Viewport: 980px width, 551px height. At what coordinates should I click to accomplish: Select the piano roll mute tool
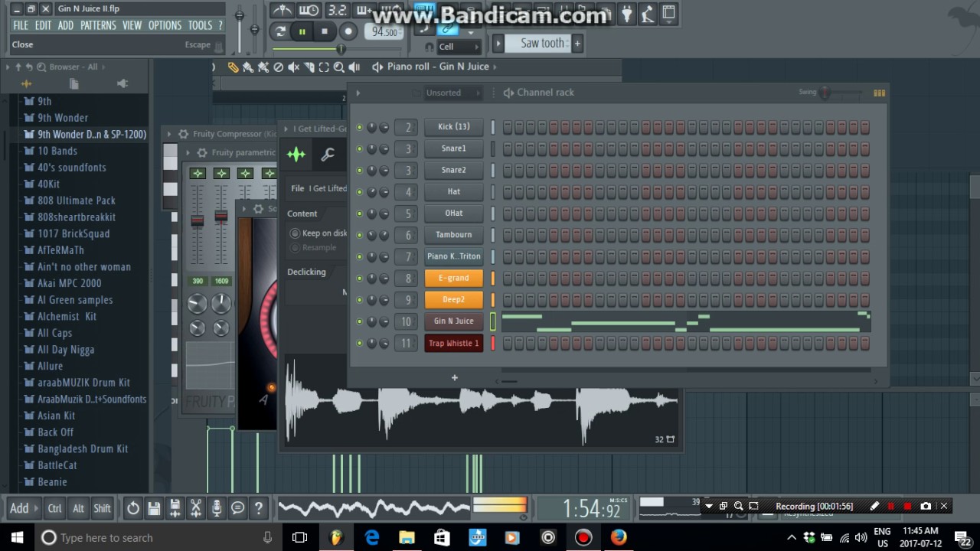click(x=293, y=67)
